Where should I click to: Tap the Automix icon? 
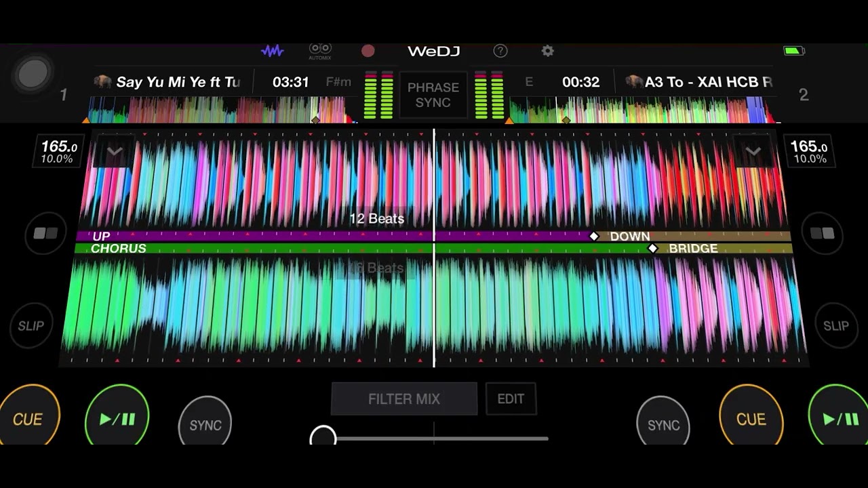[x=320, y=51]
